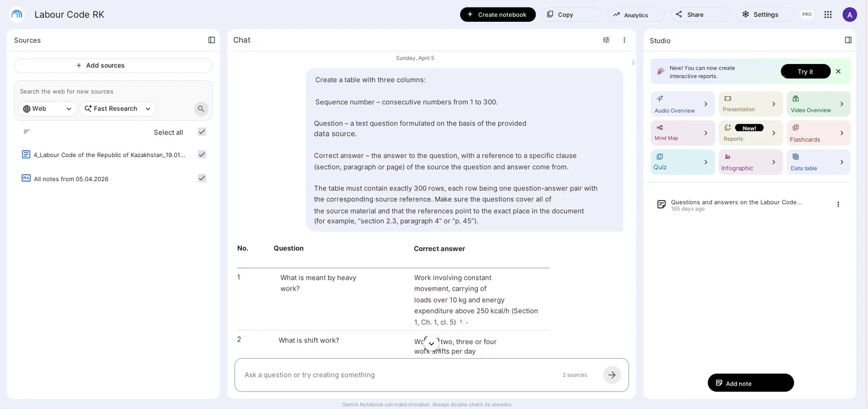Generate a Video Overview

pos(818,104)
